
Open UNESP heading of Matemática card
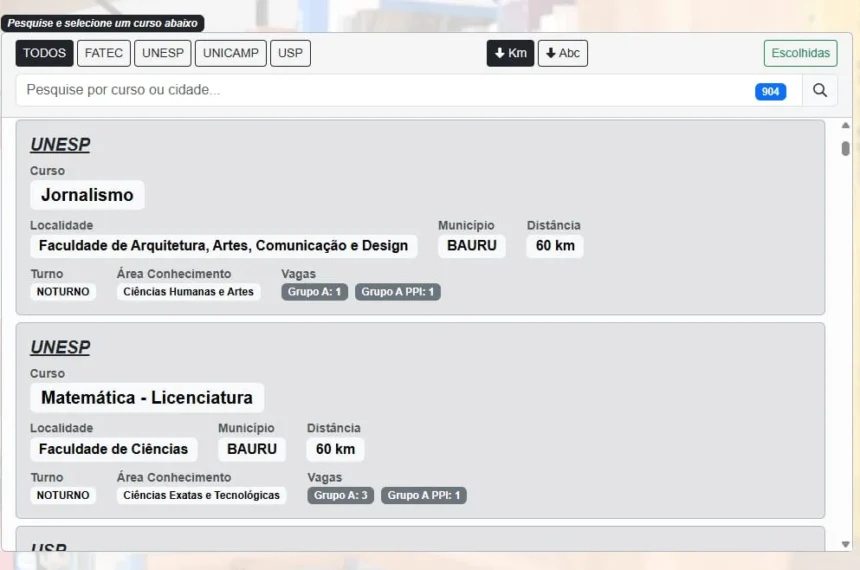point(60,347)
